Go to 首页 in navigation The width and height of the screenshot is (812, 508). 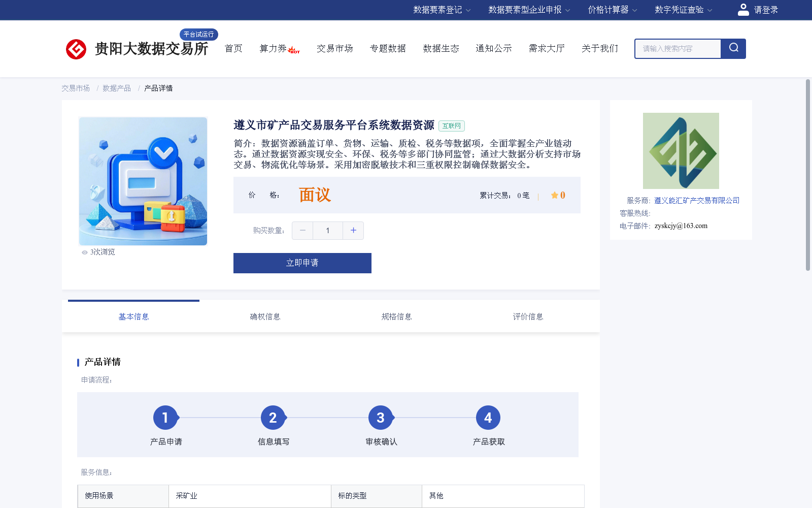233,49
